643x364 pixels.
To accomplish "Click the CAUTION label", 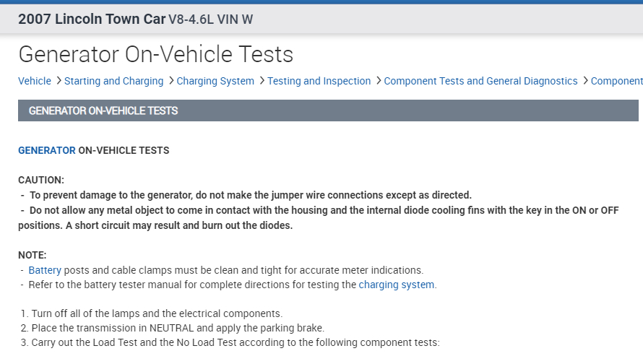I will (41, 180).
